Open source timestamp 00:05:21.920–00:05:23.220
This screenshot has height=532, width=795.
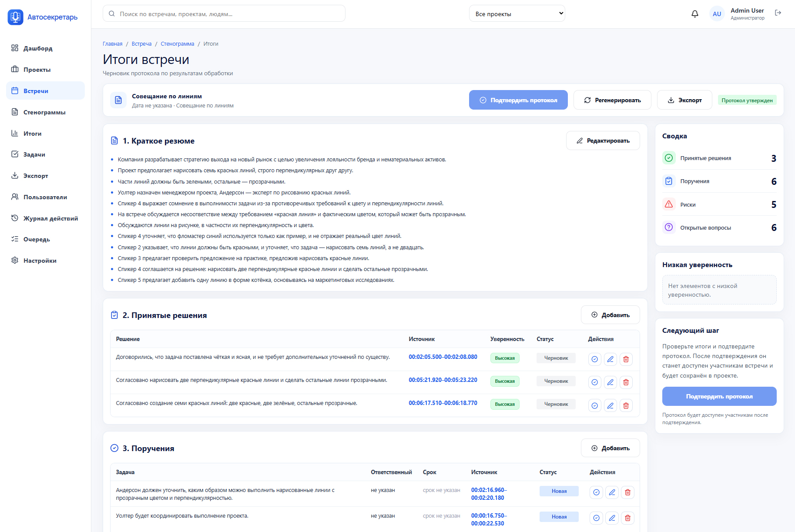[x=443, y=380]
